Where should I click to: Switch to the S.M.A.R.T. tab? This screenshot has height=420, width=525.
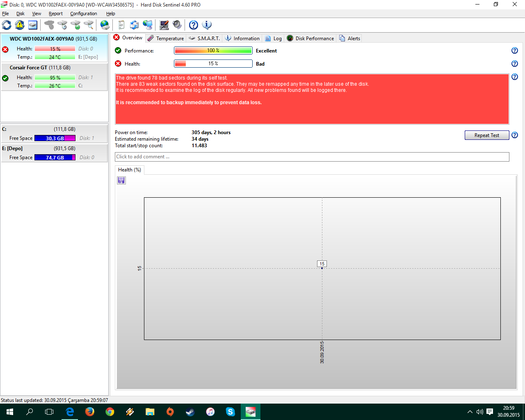pos(204,38)
